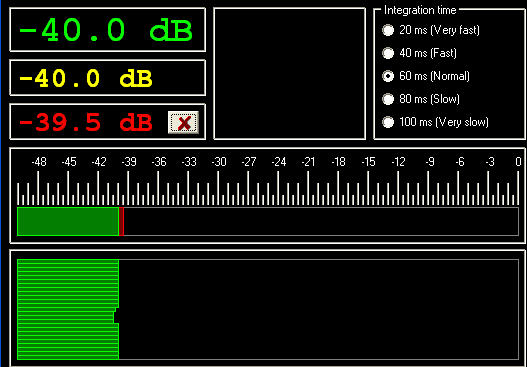Viewport: 527px width, 367px height.
Task: Click the -6 scale label
Action: click(x=460, y=162)
